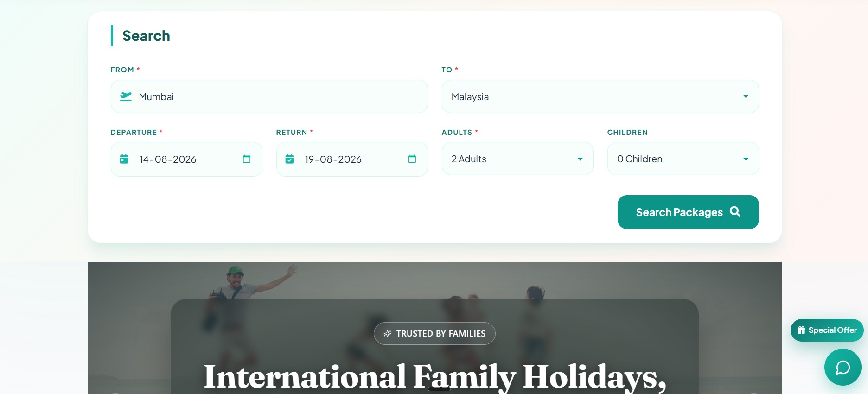Click the Trusted by Families badge

[434, 333]
